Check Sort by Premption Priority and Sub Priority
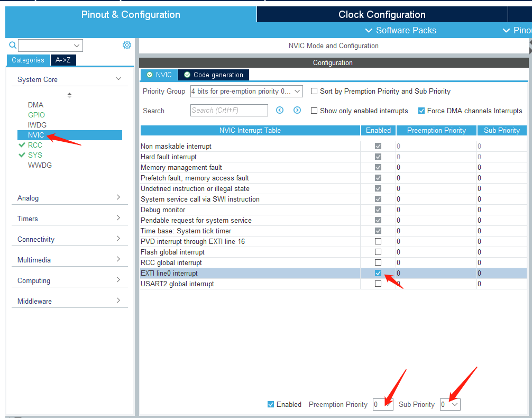532x418 pixels. [x=314, y=91]
